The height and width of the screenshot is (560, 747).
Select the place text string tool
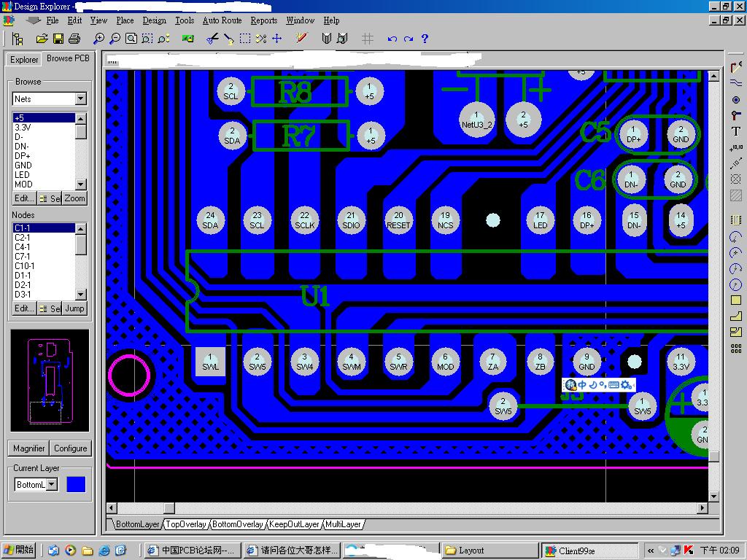click(736, 131)
